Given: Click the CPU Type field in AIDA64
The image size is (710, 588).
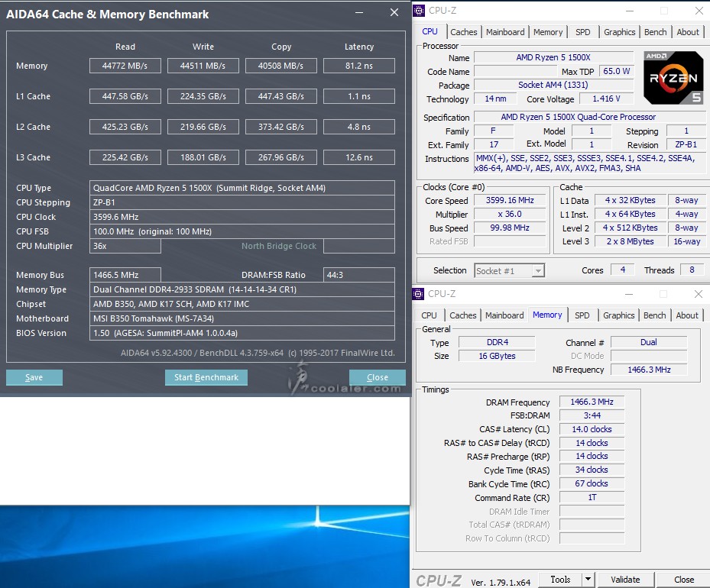Looking at the screenshot, I should 242,188.
